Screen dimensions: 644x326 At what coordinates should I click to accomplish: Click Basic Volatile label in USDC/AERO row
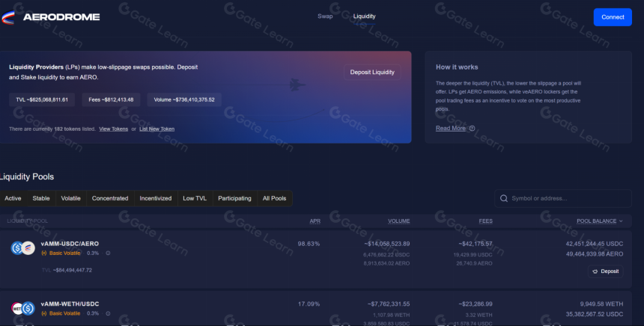pyautogui.click(x=64, y=253)
